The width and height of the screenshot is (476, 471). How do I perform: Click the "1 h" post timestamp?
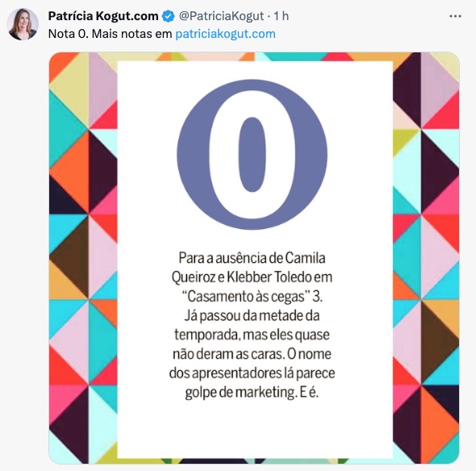(x=281, y=16)
